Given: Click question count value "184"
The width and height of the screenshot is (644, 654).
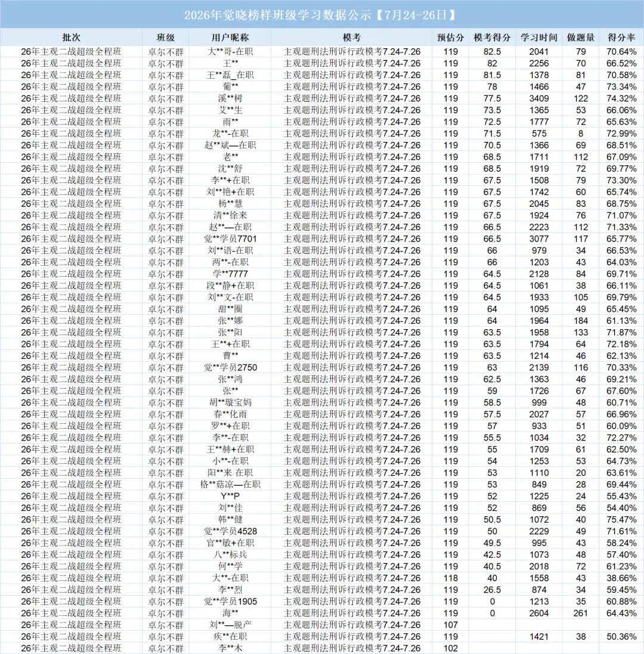Looking at the screenshot, I should (x=581, y=321).
